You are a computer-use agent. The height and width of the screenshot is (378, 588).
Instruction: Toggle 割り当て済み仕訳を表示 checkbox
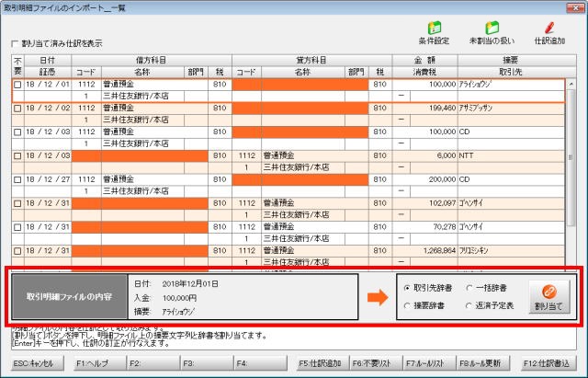[x=15, y=43]
